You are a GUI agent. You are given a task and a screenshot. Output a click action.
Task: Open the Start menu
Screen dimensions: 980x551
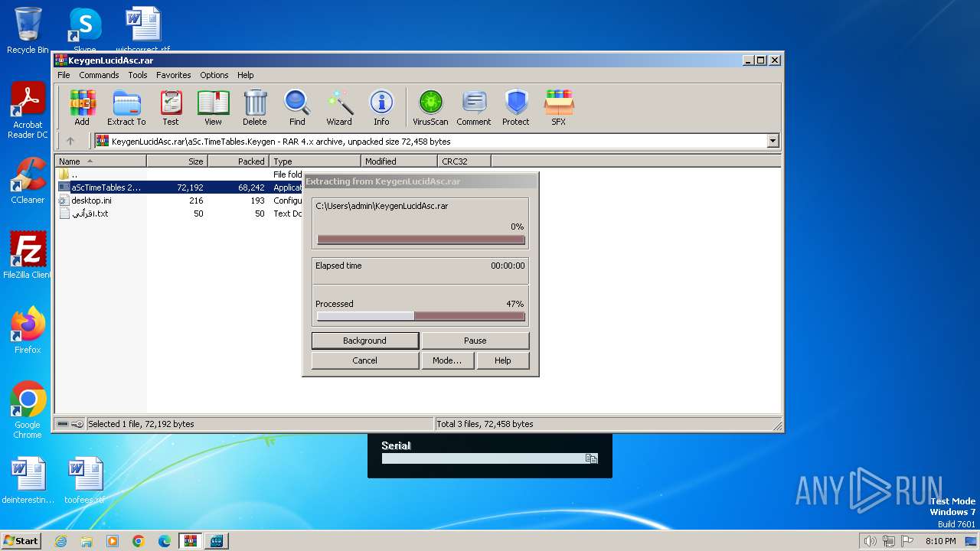point(21,541)
